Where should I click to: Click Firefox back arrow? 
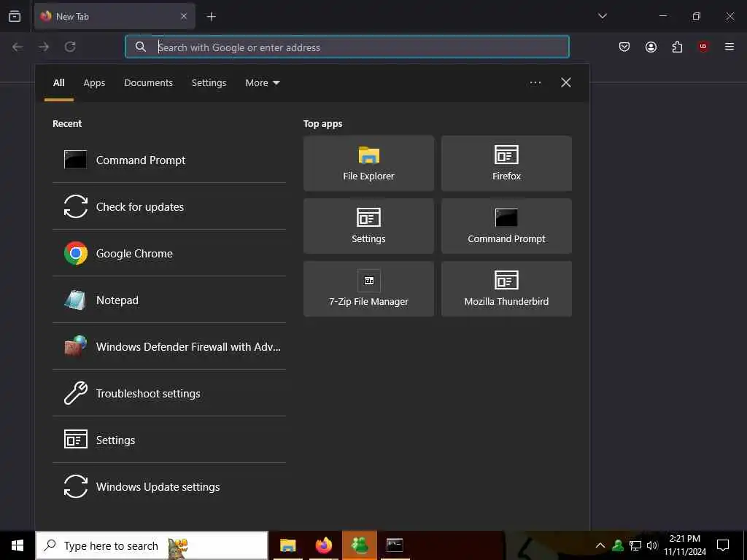click(18, 47)
